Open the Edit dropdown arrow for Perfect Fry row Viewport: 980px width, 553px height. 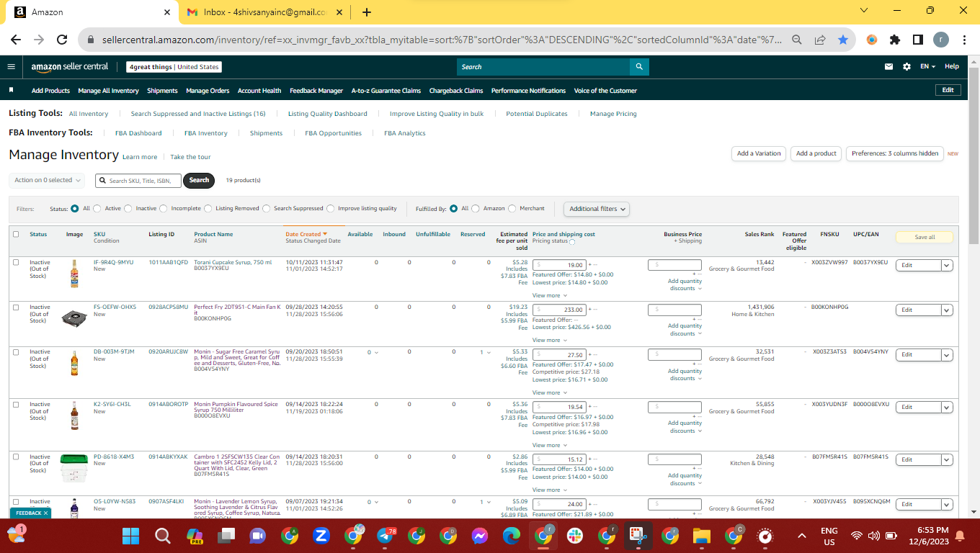(948, 310)
